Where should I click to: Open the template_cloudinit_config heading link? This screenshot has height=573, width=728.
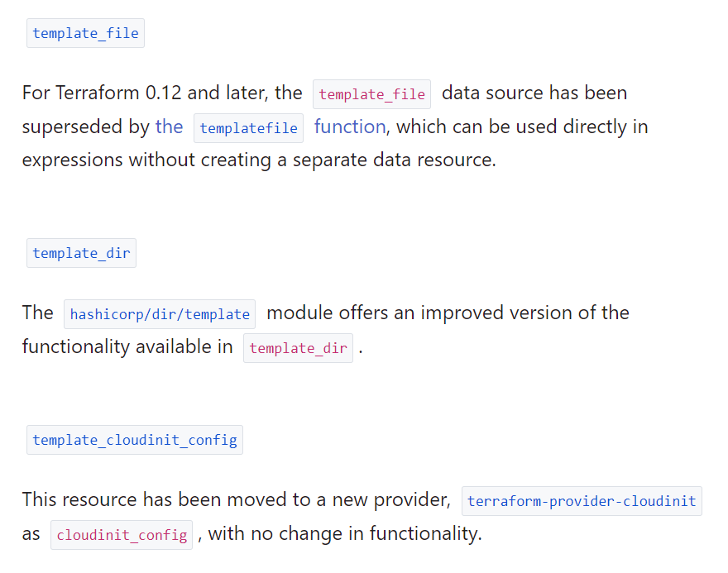(x=135, y=440)
